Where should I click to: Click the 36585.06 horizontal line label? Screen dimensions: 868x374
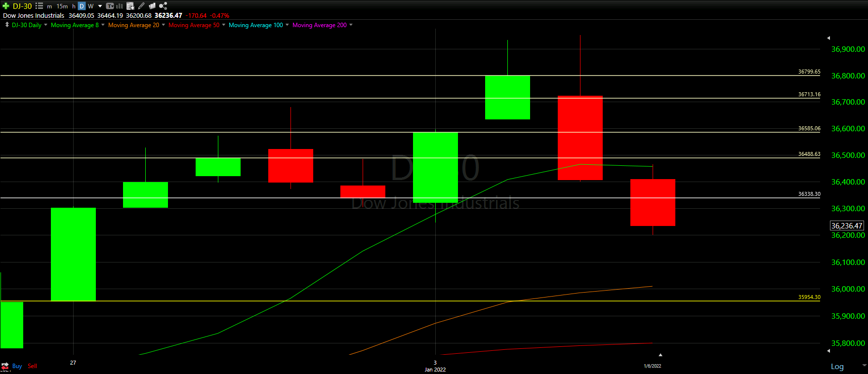tap(809, 128)
